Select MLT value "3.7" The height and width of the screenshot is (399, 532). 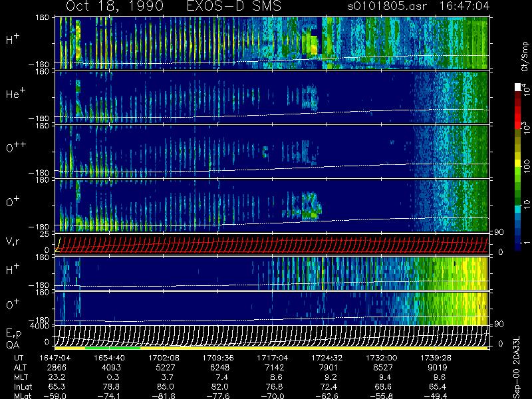(168, 377)
